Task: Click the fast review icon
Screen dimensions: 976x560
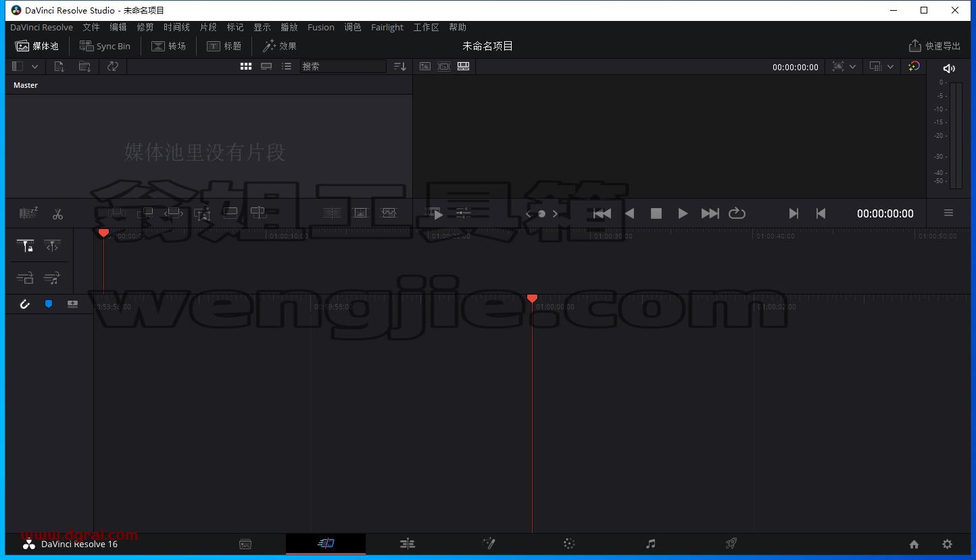Action: point(435,213)
